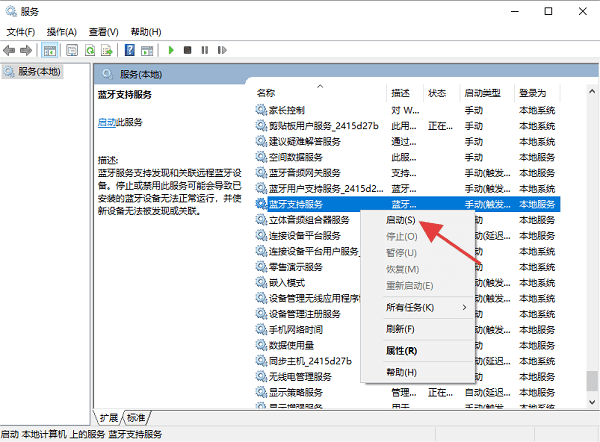This screenshot has height=442, width=600.
Task: Click the 启动 link in description panel
Action: (106, 122)
